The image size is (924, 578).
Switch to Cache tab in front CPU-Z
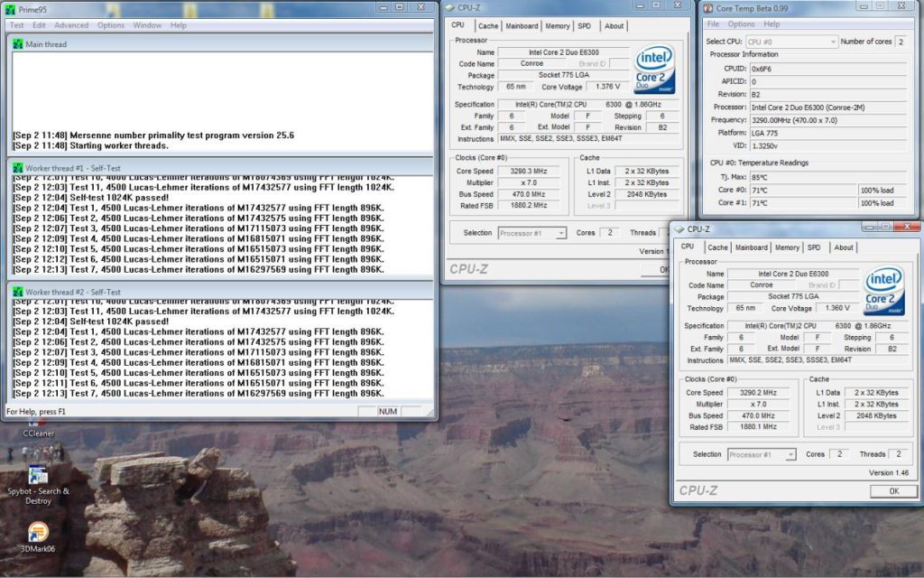(717, 247)
